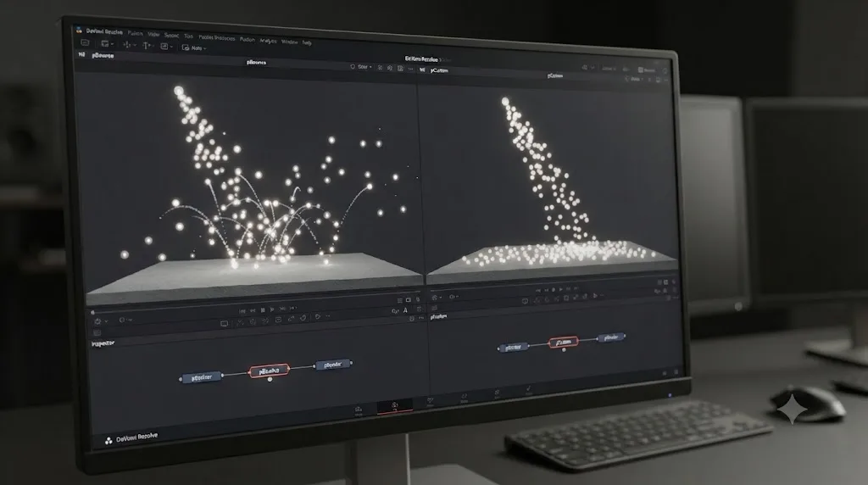Click the ellipsis options icon in left viewer header

[x=410, y=70]
